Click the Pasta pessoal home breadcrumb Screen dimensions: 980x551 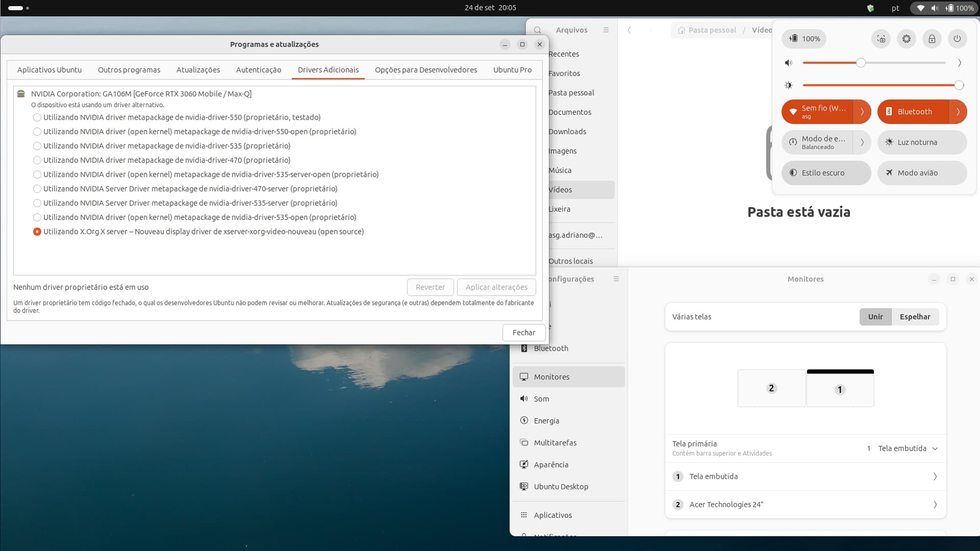(x=707, y=30)
